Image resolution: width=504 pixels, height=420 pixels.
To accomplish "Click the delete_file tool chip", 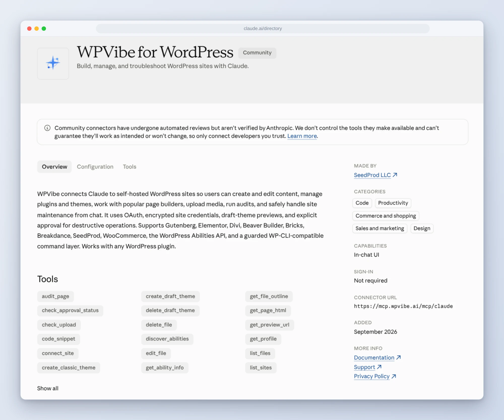I will click(x=159, y=325).
